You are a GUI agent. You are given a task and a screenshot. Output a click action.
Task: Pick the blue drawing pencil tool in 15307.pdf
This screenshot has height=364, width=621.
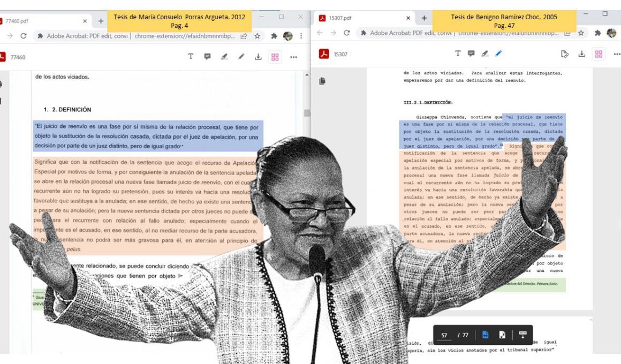(499, 54)
